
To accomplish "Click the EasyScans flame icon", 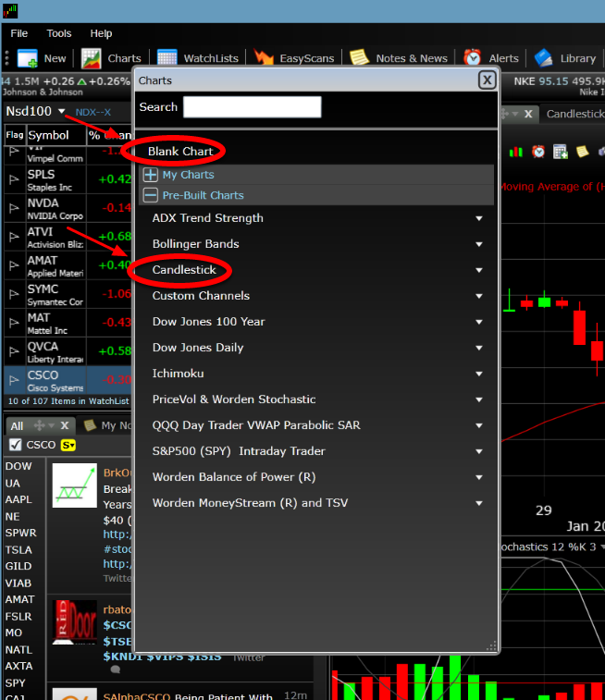I will (x=264, y=57).
